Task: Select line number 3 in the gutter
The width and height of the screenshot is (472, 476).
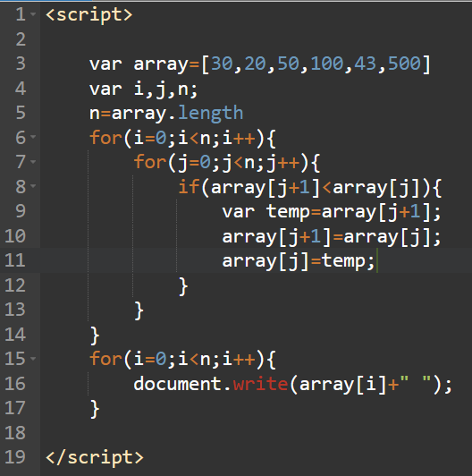Action: pyautogui.click(x=21, y=64)
